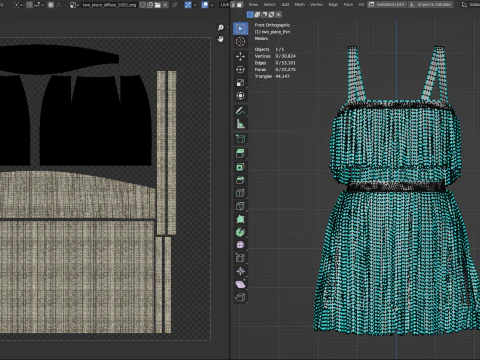
Task: Select the Measure ruler tool
Action: pos(240,124)
